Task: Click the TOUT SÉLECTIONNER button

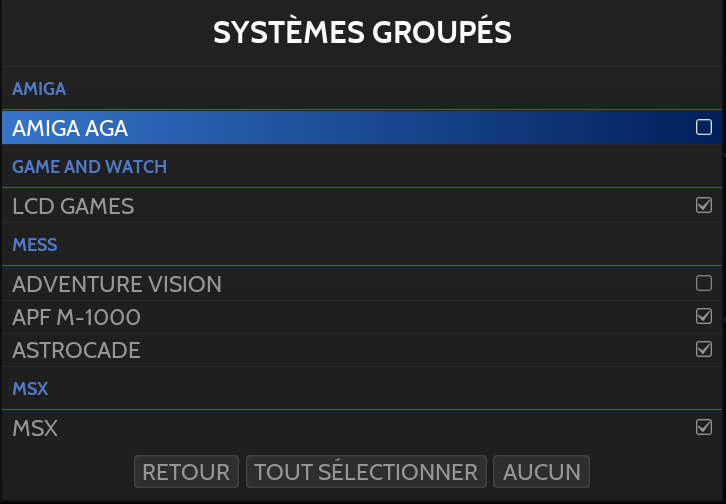Action: [x=366, y=472]
